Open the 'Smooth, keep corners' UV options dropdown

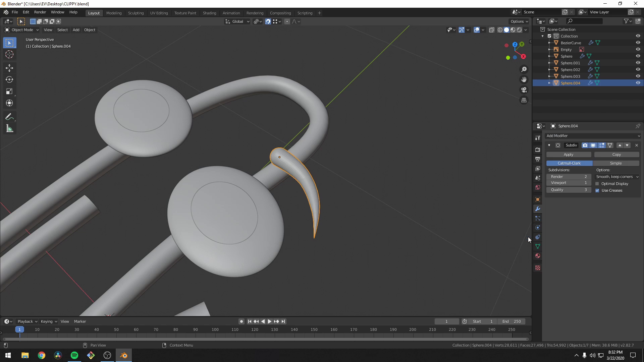pyautogui.click(x=616, y=177)
